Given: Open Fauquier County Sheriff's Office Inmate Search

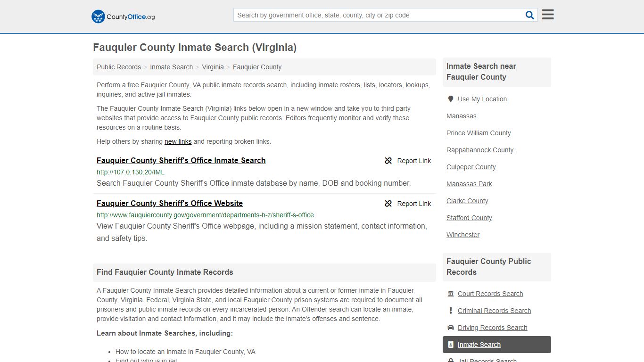Looking at the screenshot, I should point(181,160).
